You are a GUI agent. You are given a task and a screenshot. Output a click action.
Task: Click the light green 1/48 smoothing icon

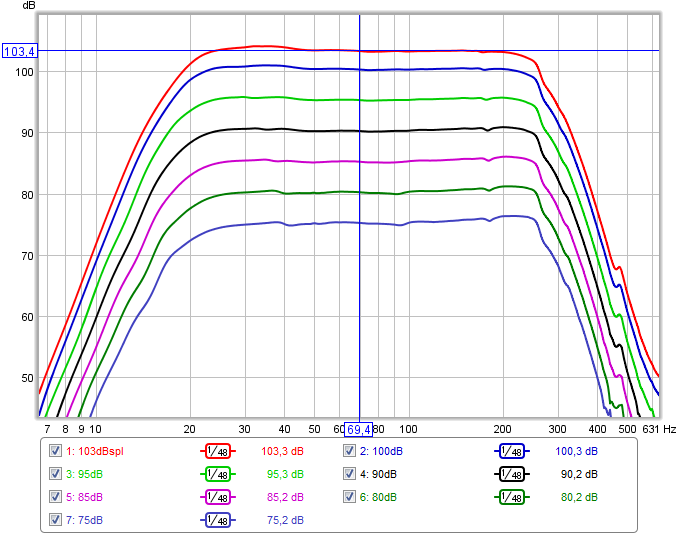(217, 474)
